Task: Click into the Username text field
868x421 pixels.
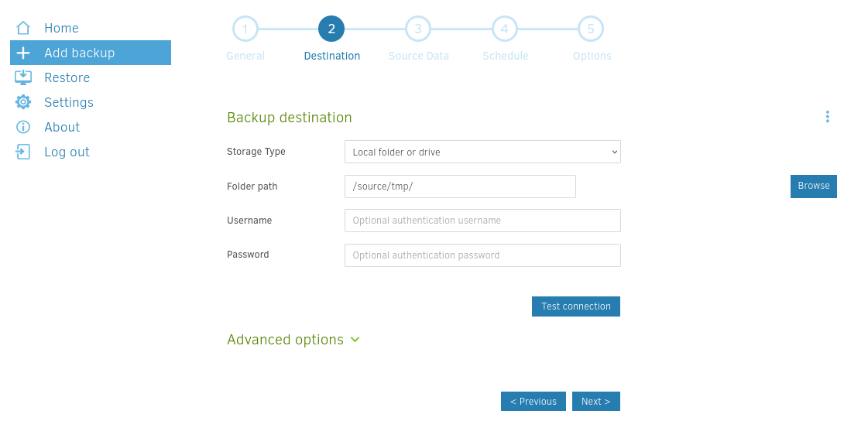Action: (x=482, y=221)
